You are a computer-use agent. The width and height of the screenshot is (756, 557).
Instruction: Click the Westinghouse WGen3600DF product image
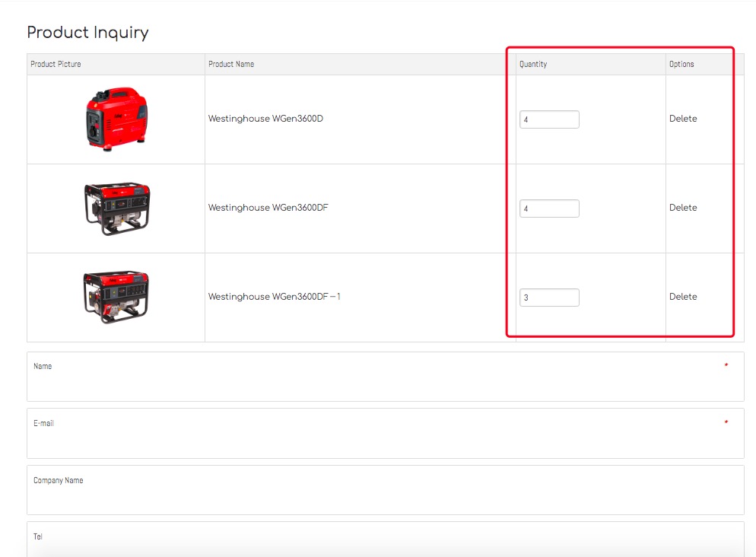pos(116,208)
